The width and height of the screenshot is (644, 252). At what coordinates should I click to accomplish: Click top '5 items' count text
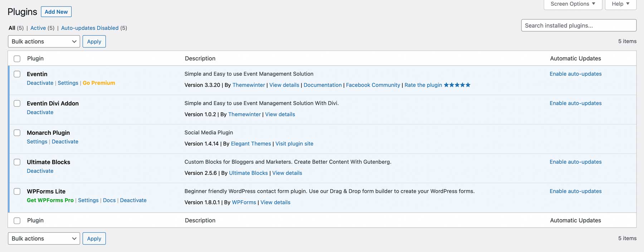coord(627,41)
